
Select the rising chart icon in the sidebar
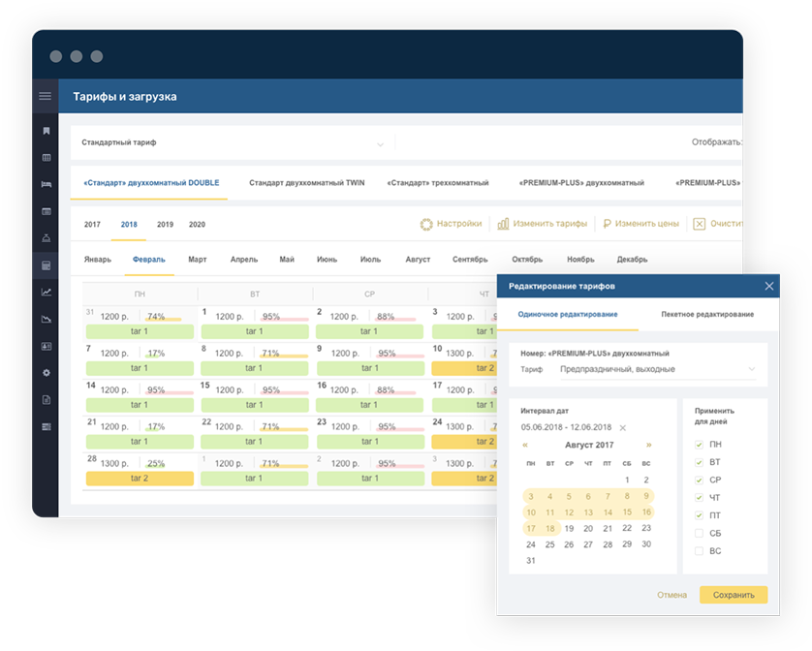click(46, 292)
